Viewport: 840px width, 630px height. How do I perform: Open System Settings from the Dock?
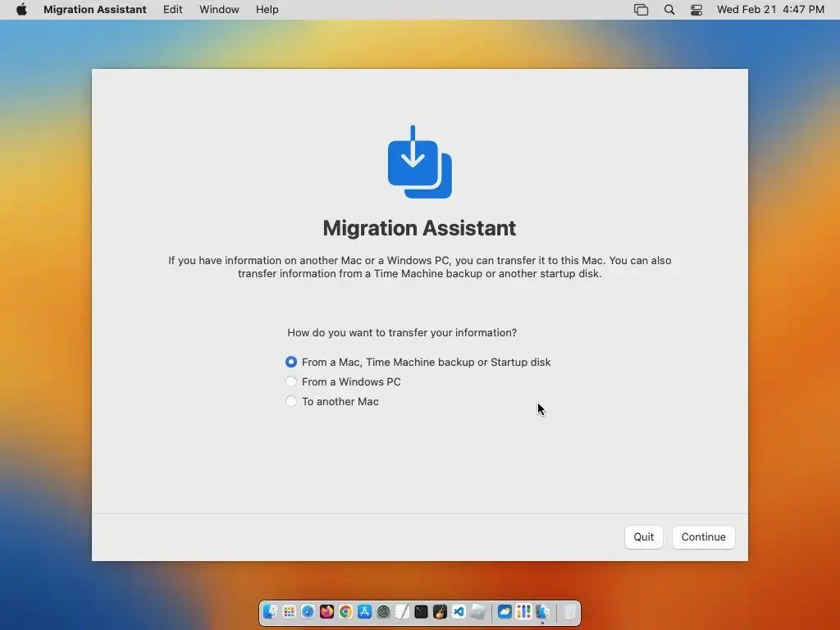click(383, 612)
